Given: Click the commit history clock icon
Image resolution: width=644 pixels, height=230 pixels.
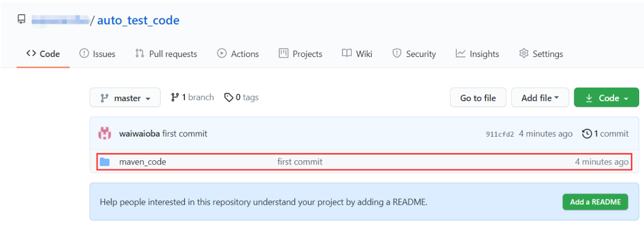Looking at the screenshot, I should coord(586,133).
